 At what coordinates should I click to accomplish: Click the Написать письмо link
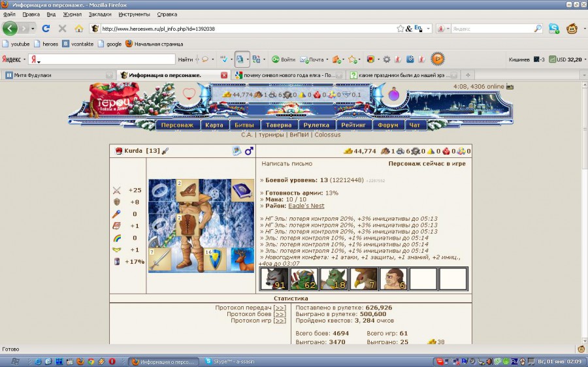pos(287,164)
